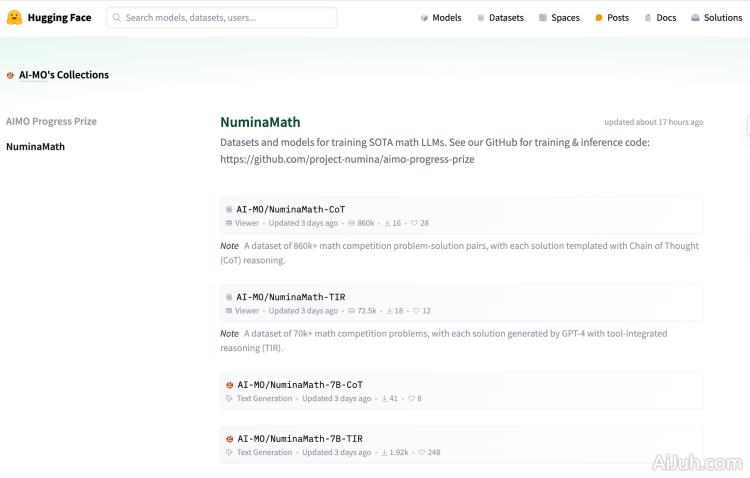Open AI-MO/NuminaMath-CoT dataset
The height and width of the screenshot is (478, 750).
coord(290,210)
